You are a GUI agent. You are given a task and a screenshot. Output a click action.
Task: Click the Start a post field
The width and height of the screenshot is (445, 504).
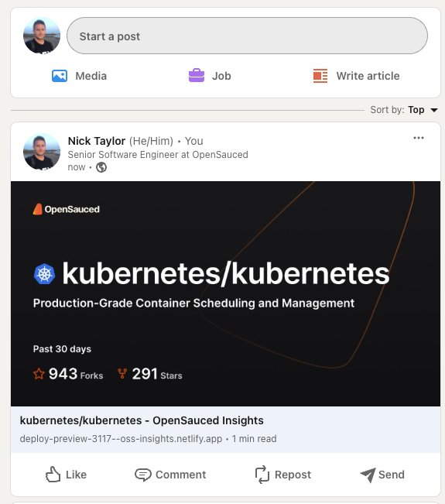coord(247,36)
